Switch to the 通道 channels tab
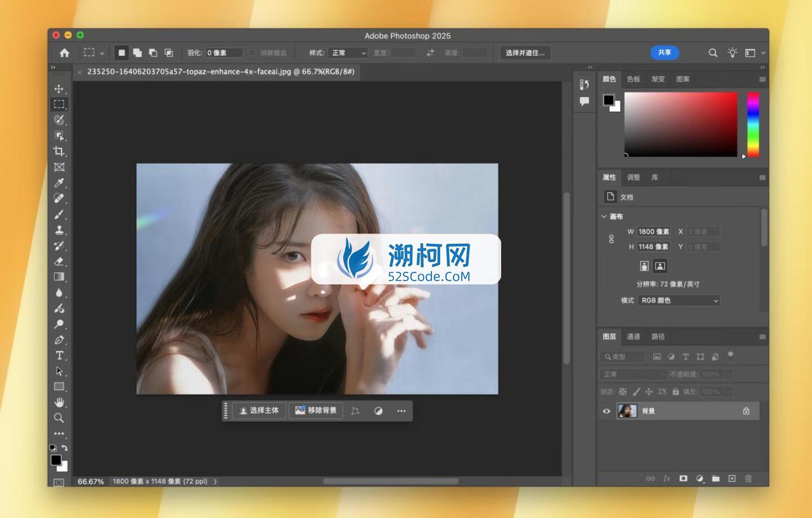 pyautogui.click(x=633, y=336)
